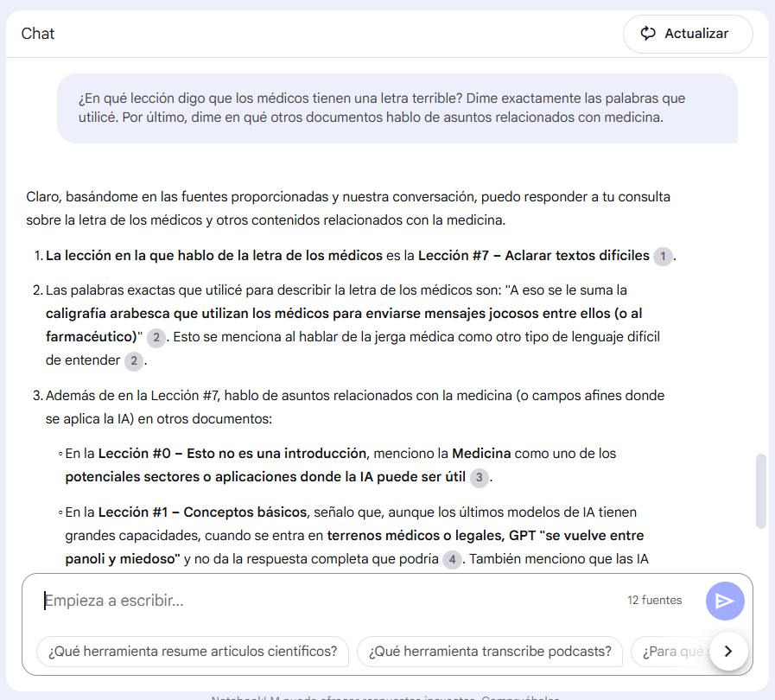Click bold text 'Lección #7 – Aclarar textos difíciles'
This screenshot has height=700, width=775.
(534, 256)
